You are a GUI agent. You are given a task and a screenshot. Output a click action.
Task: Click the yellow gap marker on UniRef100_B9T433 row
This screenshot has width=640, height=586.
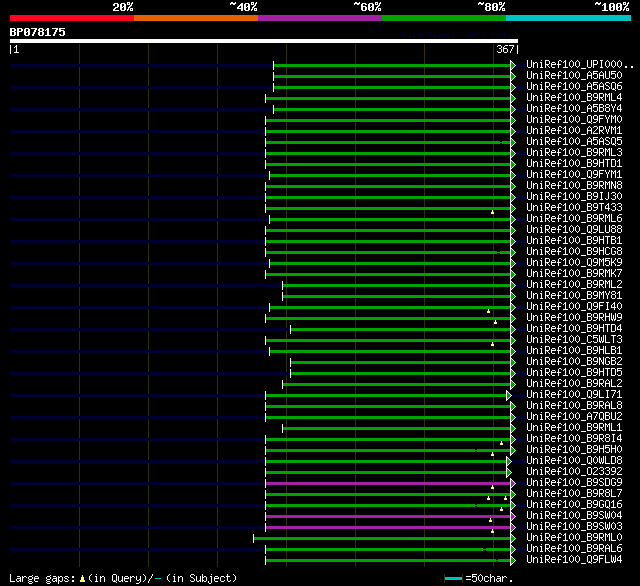[x=493, y=212]
